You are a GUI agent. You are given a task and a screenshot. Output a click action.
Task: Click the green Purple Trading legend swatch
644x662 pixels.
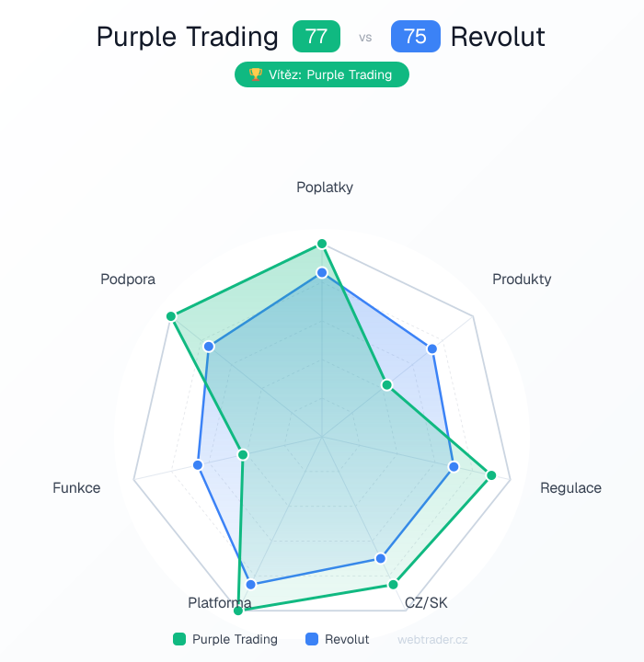(x=179, y=639)
